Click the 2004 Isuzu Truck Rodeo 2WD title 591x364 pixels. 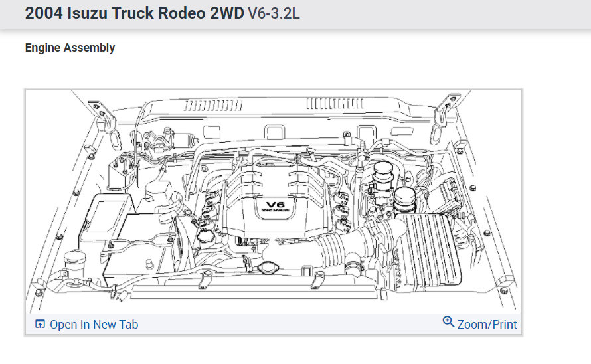click(x=135, y=13)
